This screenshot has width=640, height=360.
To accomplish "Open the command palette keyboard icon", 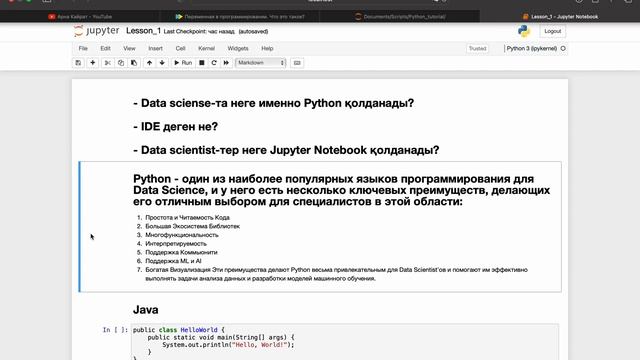I will click(x=297, y=63).
